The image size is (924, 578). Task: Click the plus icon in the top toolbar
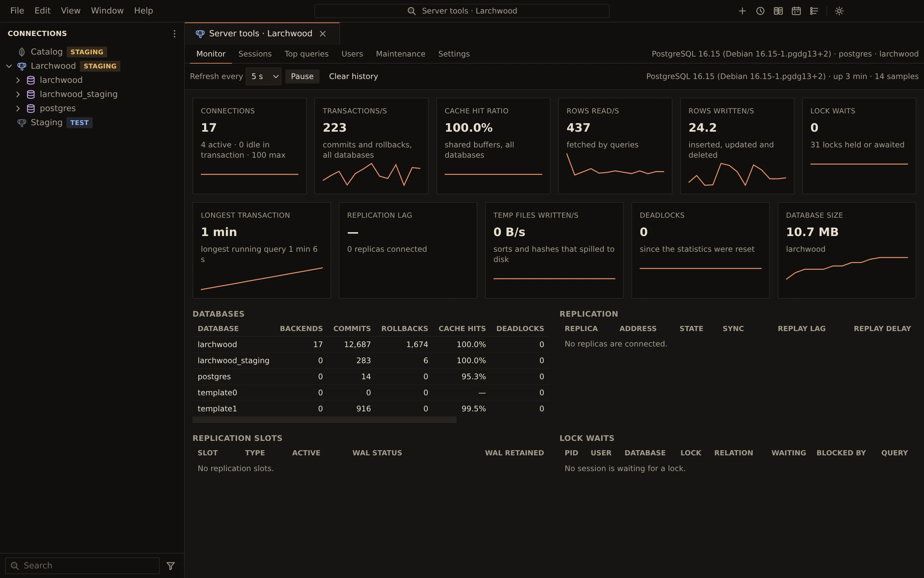click(742, 11)
